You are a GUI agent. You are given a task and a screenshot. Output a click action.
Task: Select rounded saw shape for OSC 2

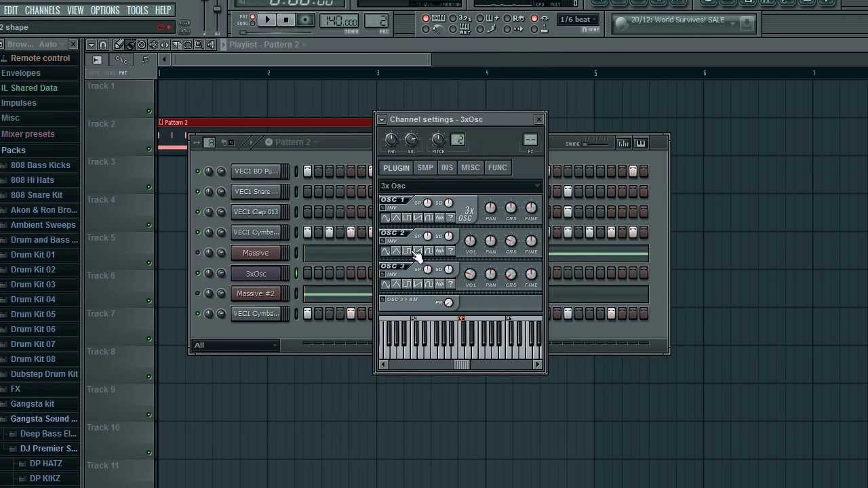point(429,251)
